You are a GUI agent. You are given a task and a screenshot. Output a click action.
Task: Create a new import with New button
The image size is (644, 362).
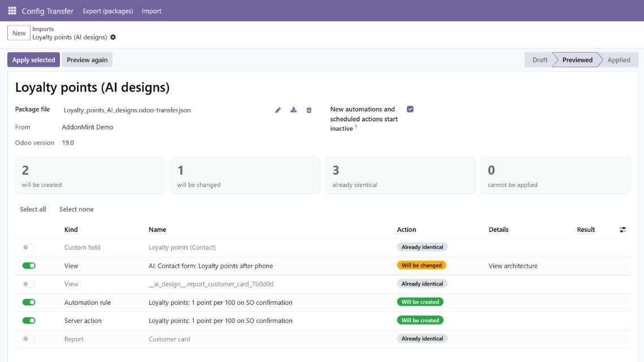[x=19, y=33]
